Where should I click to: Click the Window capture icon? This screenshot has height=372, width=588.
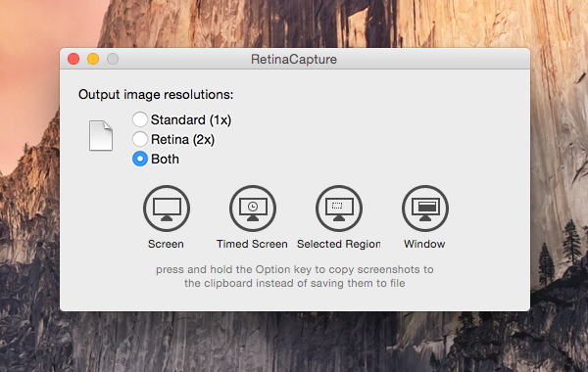click(x=425, y=209)
